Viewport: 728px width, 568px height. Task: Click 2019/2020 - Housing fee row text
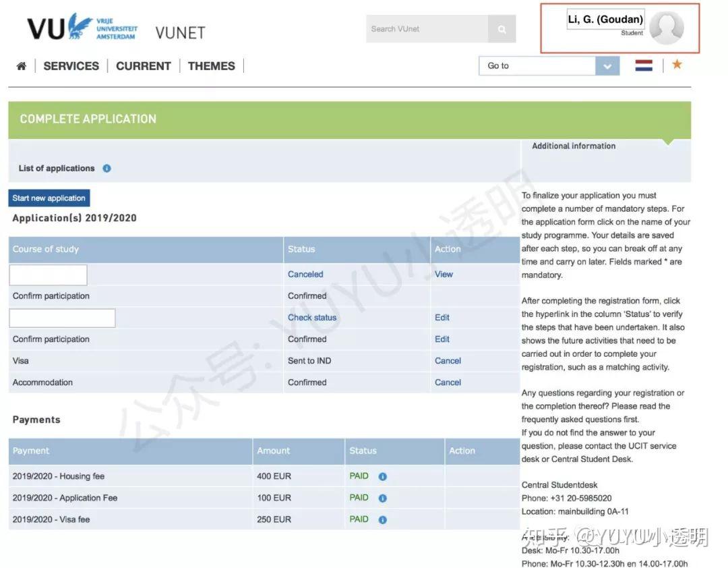59,476
